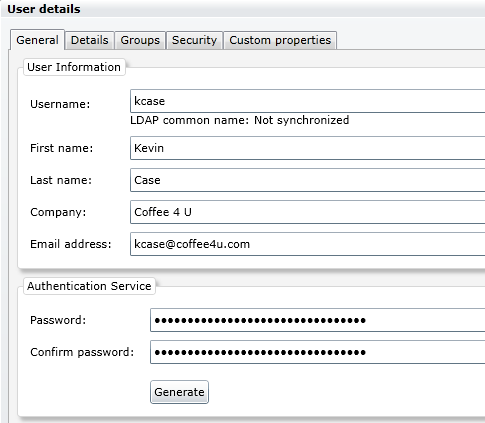
Task: Focus the Password input field
Action: [x=318, y=320]
